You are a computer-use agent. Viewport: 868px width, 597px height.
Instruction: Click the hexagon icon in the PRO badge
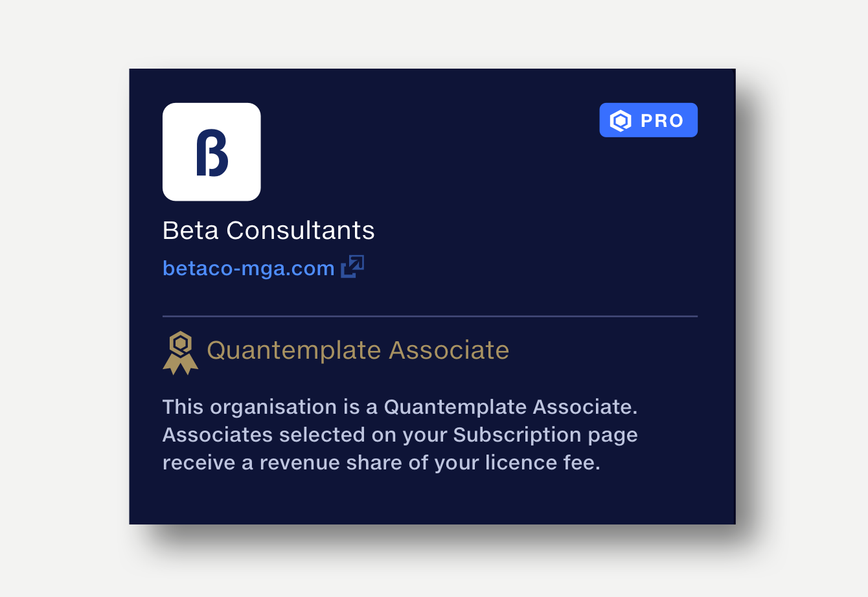point(621,120)
